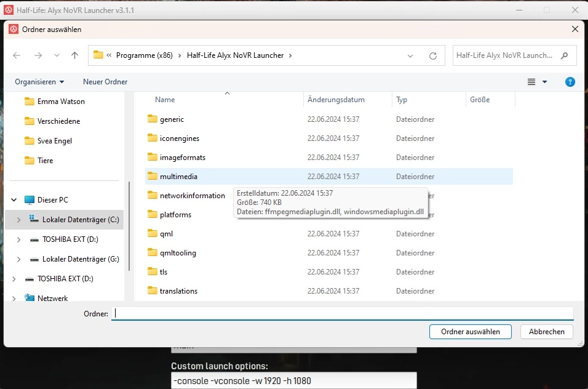Click the search magnifier icon
This screenshot has width=588, height=389.
coord(564,55)
